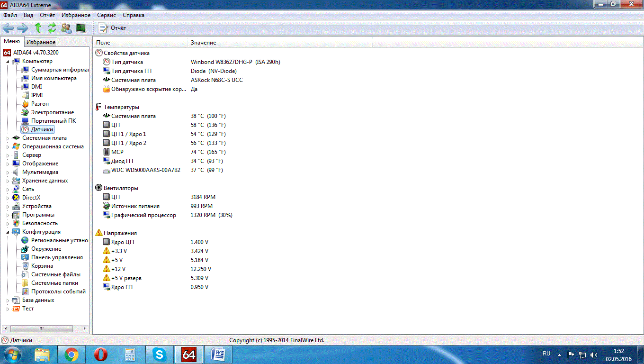Collapse the Компьютер tree node
Image resolution: width=644 pixels, height=364 pixels.
pyautogui.click(x=8, y=61)
